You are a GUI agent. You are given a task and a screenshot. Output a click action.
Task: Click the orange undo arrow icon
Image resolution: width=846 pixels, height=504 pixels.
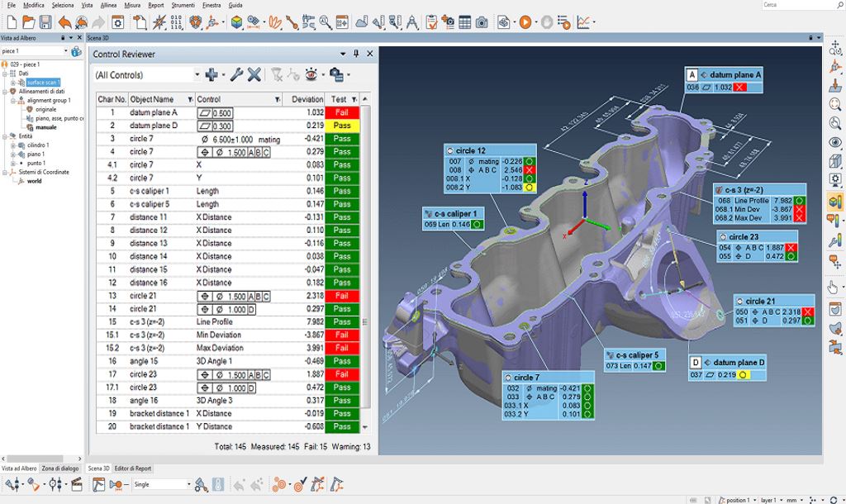coord(64,22)
